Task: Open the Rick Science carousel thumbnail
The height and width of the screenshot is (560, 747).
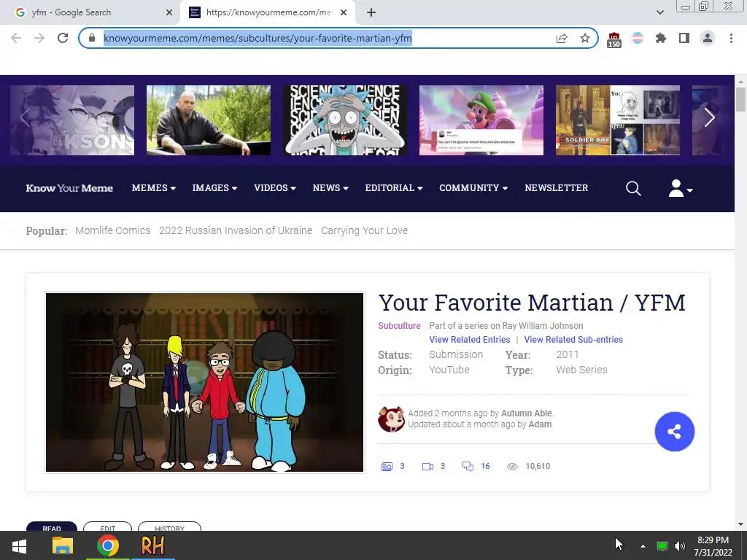Action: coord(345,120)
